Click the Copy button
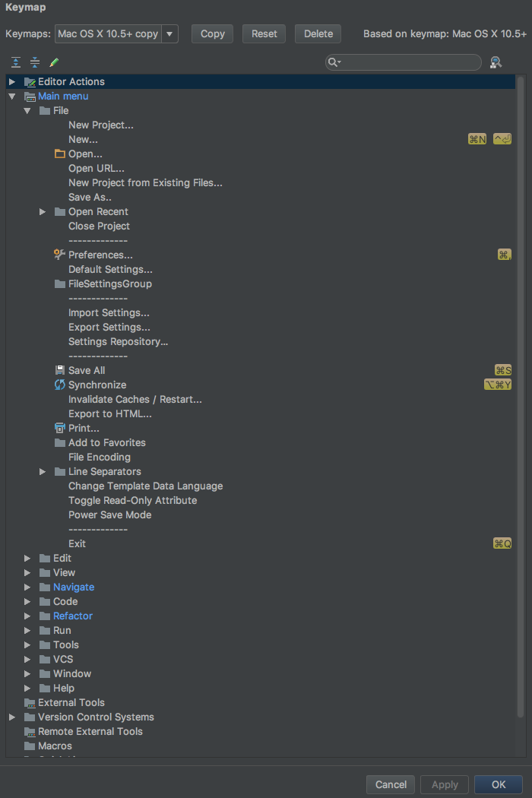Viewport: 532px width, 798px height. [x=212, y=33]
